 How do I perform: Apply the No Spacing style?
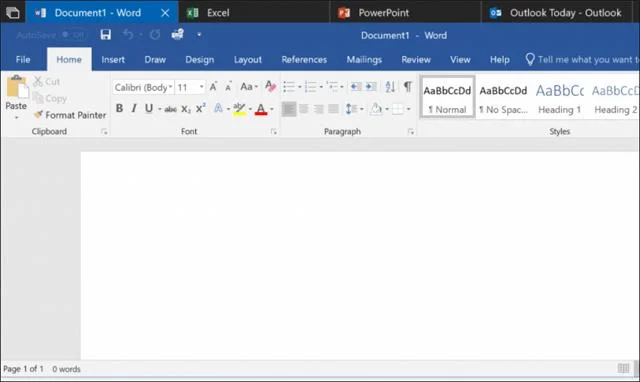[503, 98]
